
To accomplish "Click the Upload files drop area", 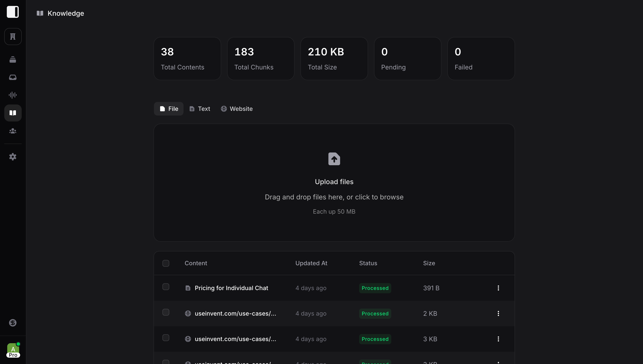I will pyautogui.click(x=334, y=182).
